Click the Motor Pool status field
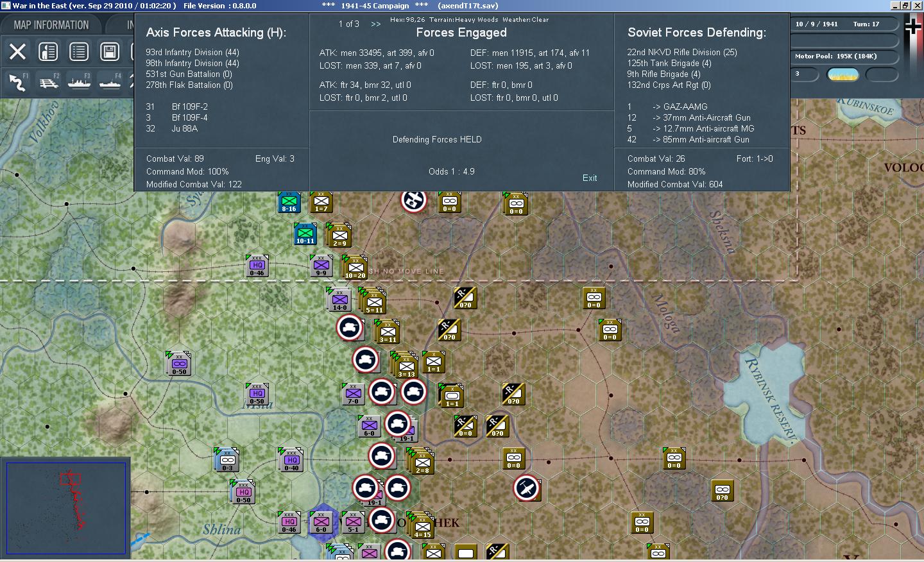This screenshot has height=562, width=924. [844, 56]
